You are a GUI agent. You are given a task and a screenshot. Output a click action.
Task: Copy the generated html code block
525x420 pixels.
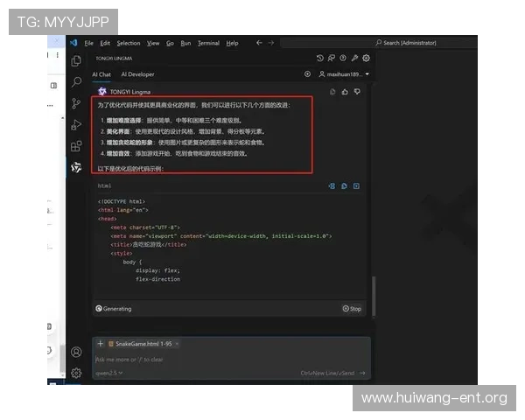coord(344,185)
